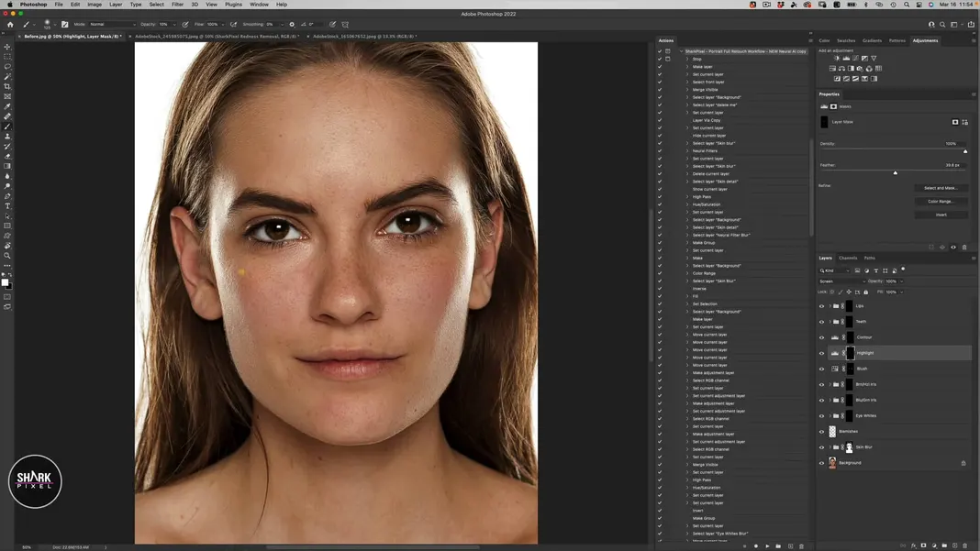Expand the Eye Whites layer group

tap(830, 415)
